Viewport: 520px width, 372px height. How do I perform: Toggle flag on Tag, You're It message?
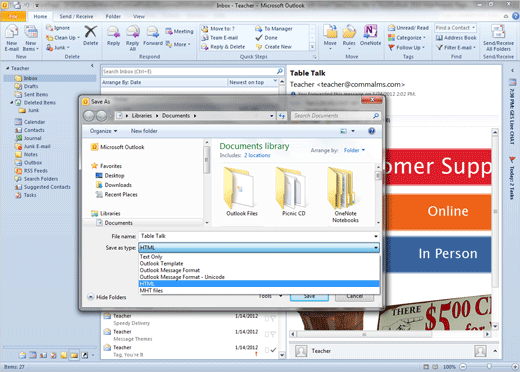point(273,350)
